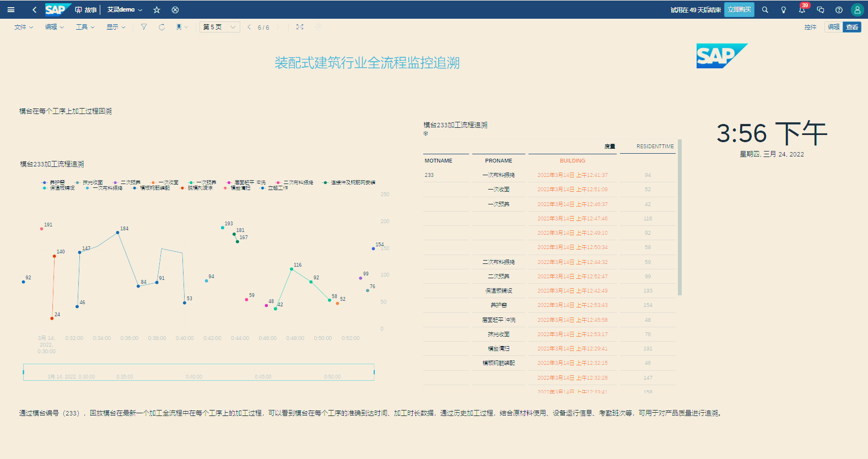
Task: Click the back arrow in header
Action: [35, 10]
